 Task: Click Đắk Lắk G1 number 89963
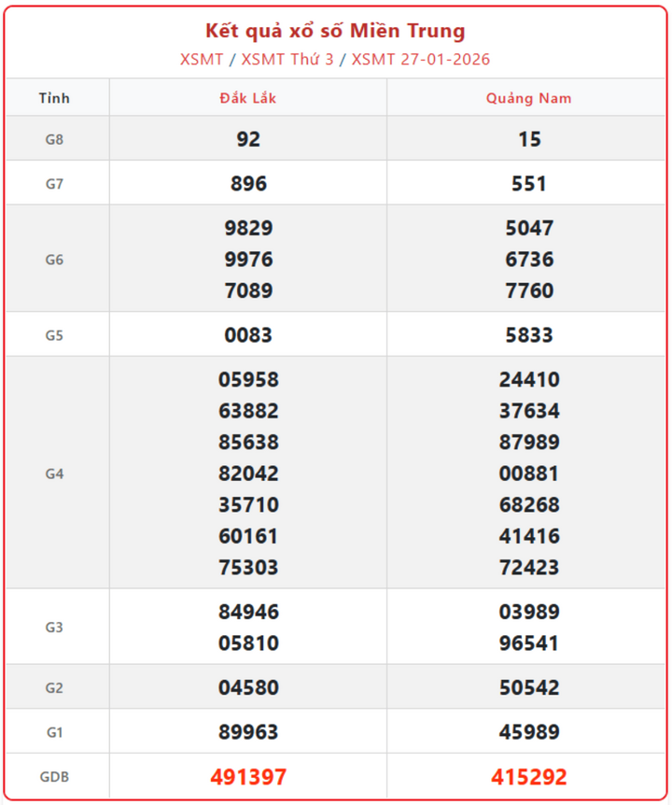(x=248, y=732)
